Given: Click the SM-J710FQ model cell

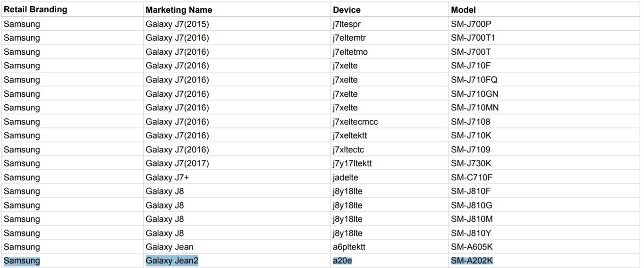Looking at the screenshot, I should (x=474, y=80).
